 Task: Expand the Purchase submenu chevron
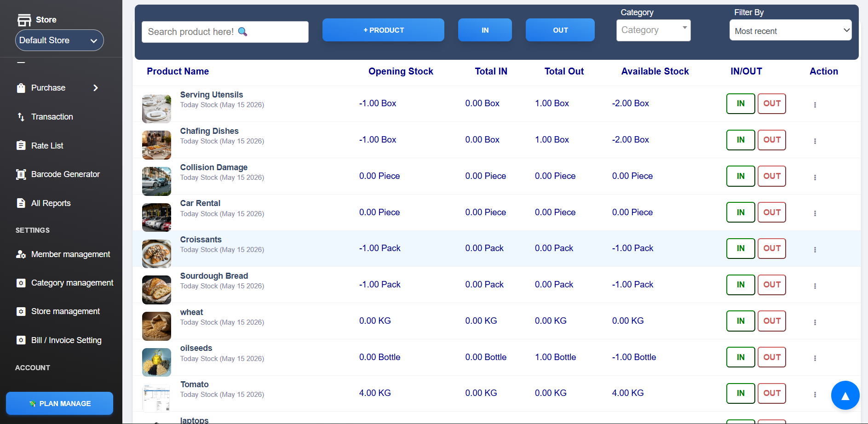point(96,88)
